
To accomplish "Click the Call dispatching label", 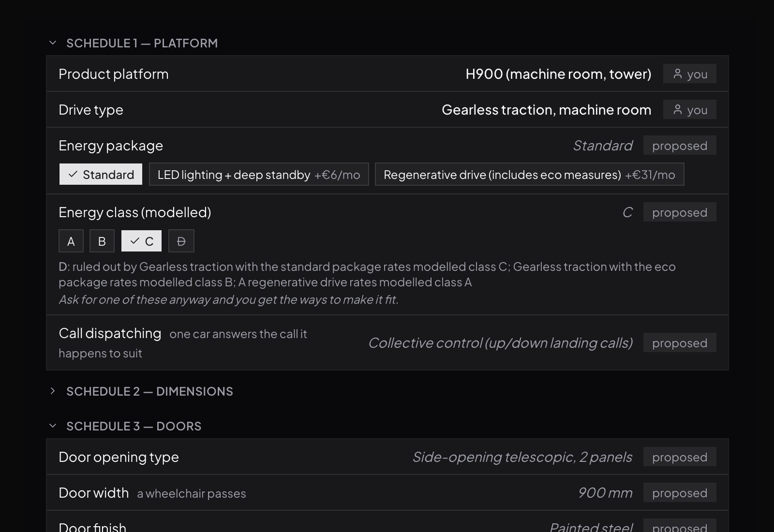I will click(110, 333).
